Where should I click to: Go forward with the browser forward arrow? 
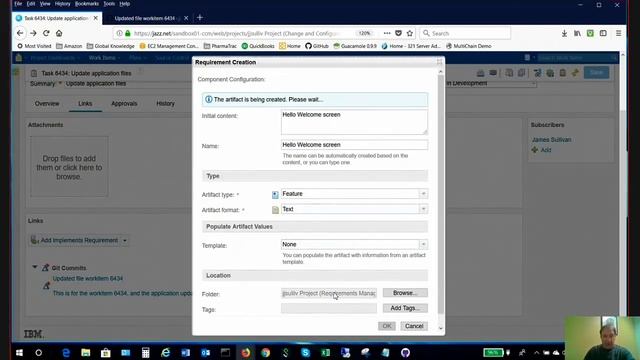pos(33,33)
